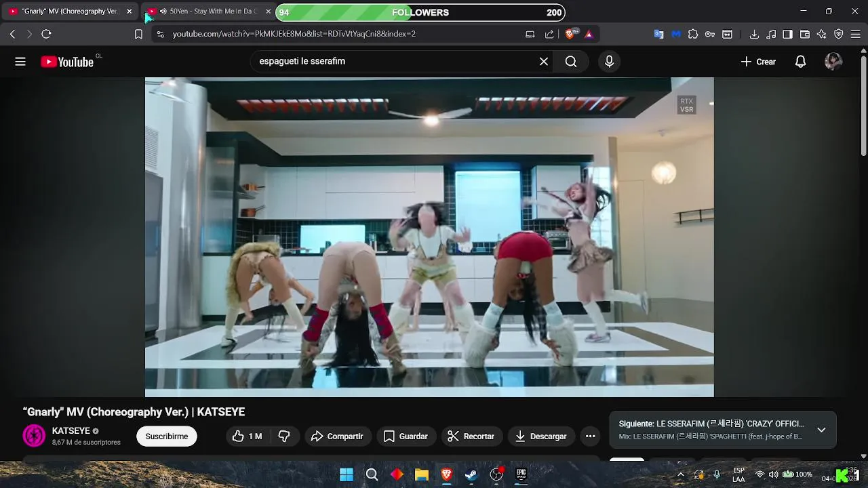
Task: Expand the Siguiente playlist panel
Action: pos(821,430)
